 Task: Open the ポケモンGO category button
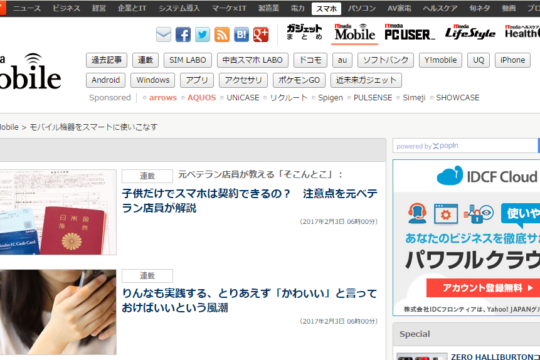click(299, 80)
